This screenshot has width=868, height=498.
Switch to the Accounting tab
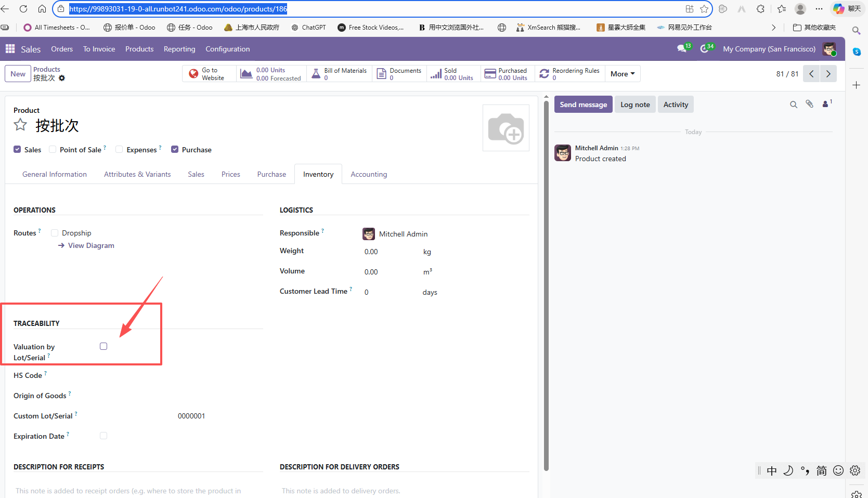(368, 174)
